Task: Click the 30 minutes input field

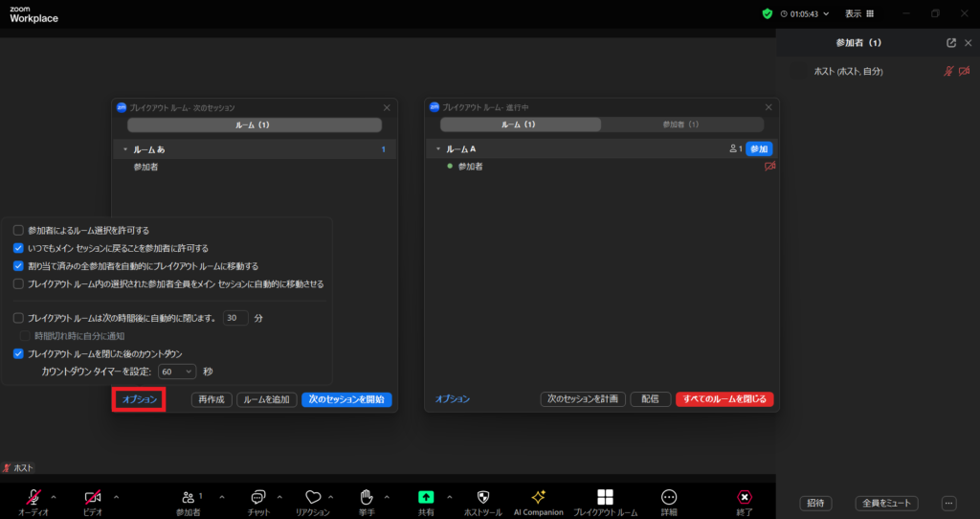Action: tap(234, 318)
